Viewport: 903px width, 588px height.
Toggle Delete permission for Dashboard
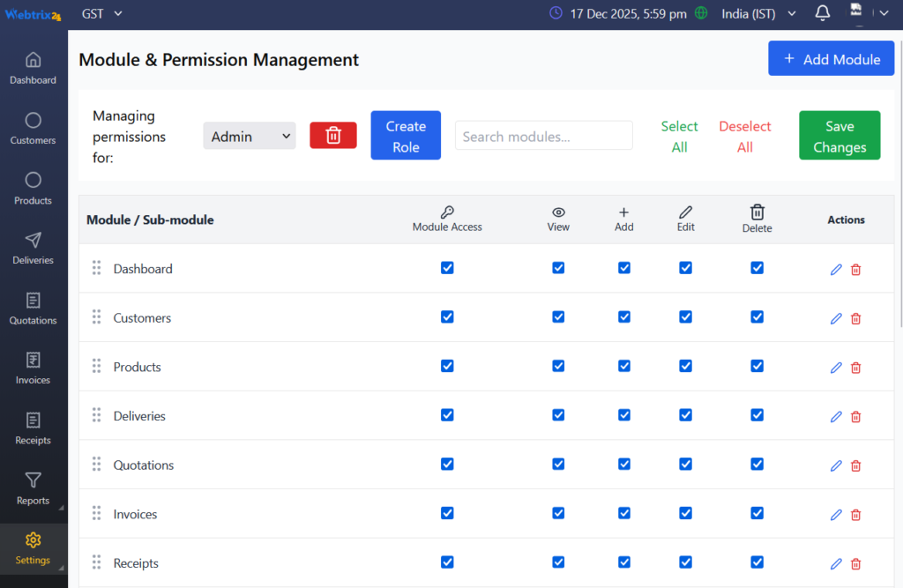point(757,268)
